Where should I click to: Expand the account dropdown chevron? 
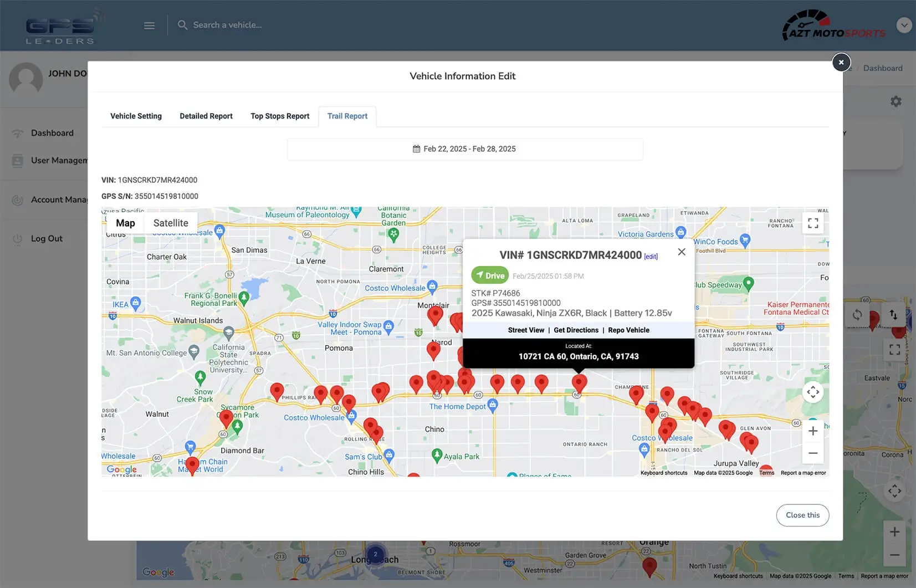coord(904,25)
